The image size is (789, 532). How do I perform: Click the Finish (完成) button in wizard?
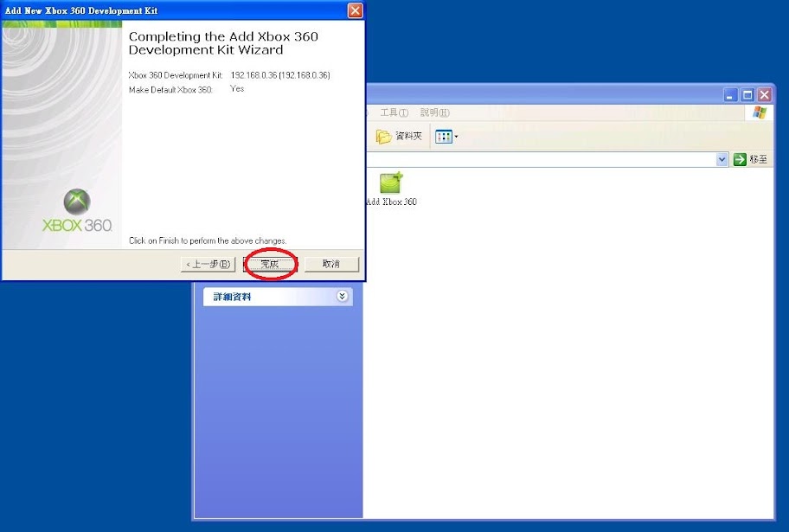point(270,264)
